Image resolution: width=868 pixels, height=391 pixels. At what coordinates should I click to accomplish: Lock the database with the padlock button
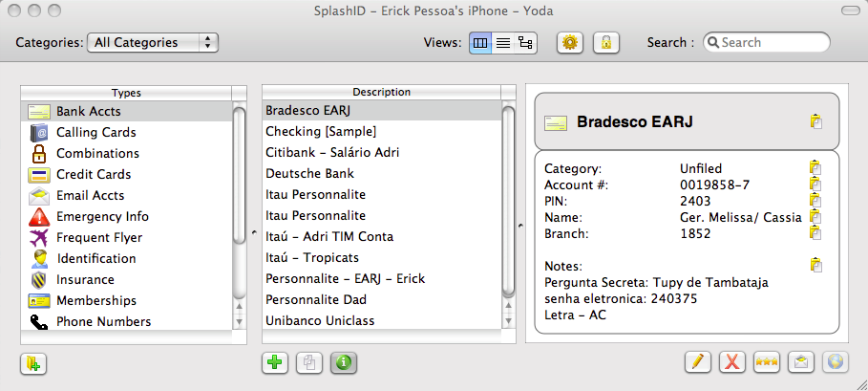coord(606,43)
